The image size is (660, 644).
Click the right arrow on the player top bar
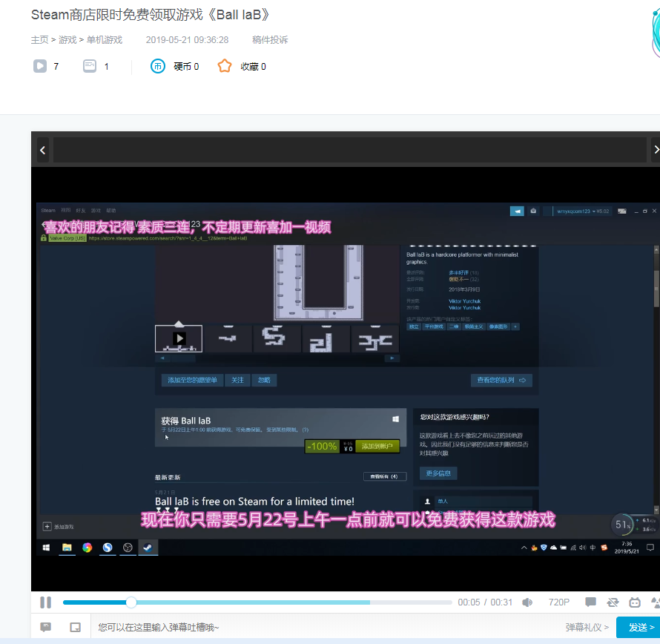point(656,150)
